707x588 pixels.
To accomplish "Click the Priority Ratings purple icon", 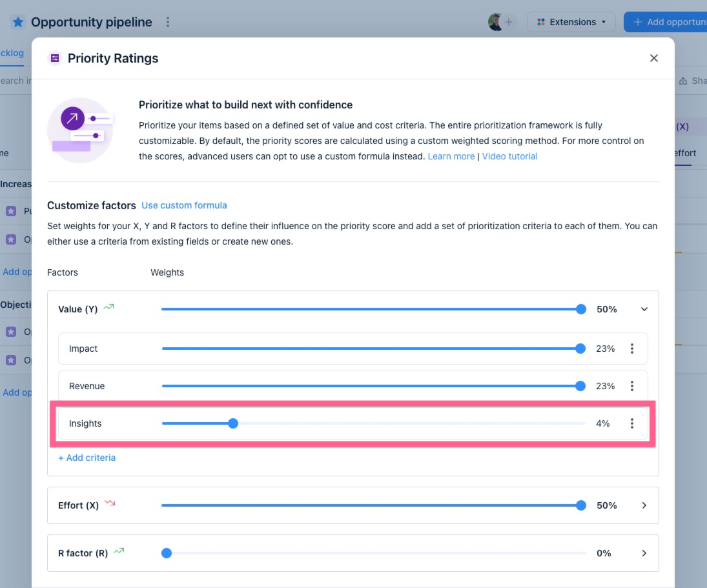I will pos(55,58).
